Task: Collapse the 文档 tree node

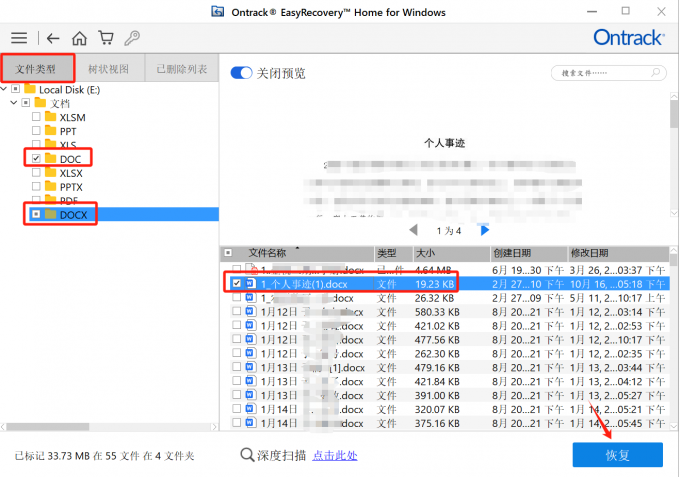Action: (14, 103)
